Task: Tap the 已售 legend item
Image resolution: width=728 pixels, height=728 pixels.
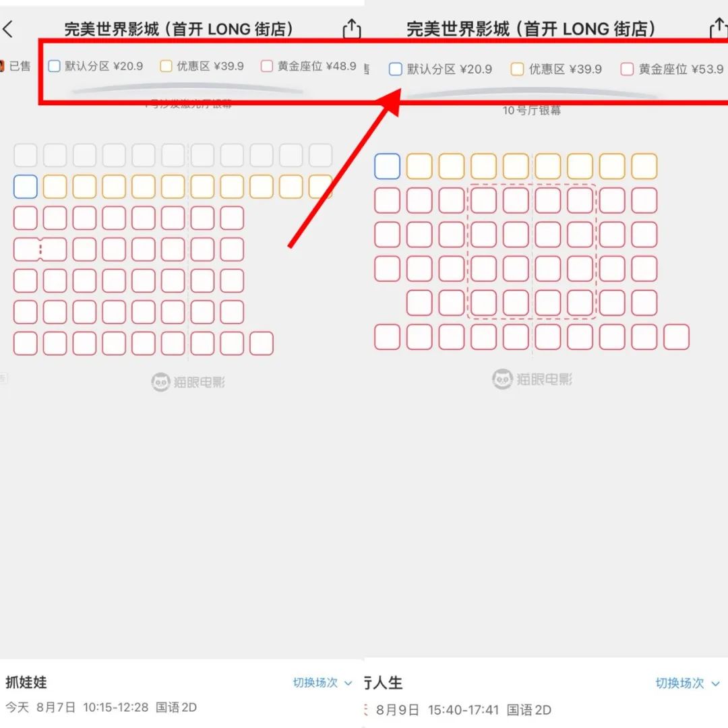Action: tap(16, 66)
